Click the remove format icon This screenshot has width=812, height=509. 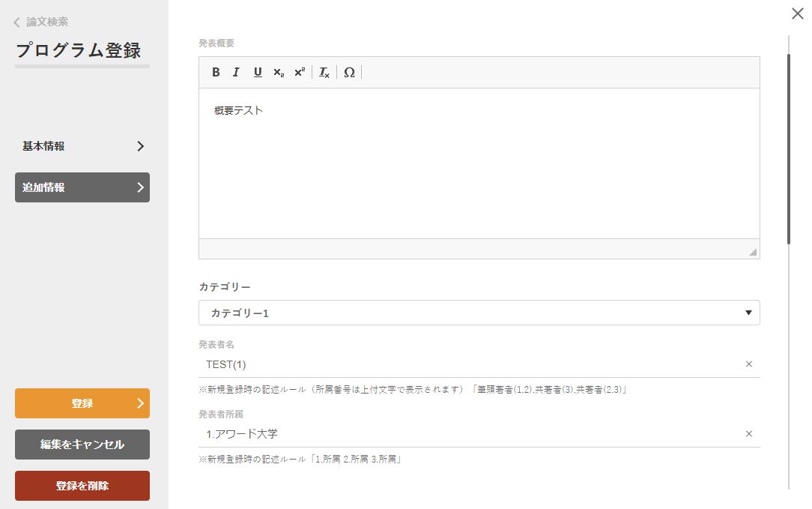[x=324, y=73]
